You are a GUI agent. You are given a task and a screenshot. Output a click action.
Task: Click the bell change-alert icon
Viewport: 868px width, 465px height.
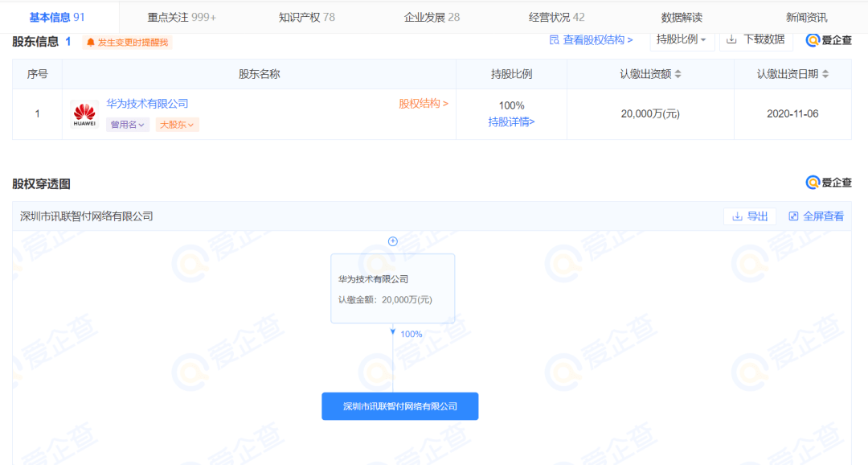[x=91, y=42]
